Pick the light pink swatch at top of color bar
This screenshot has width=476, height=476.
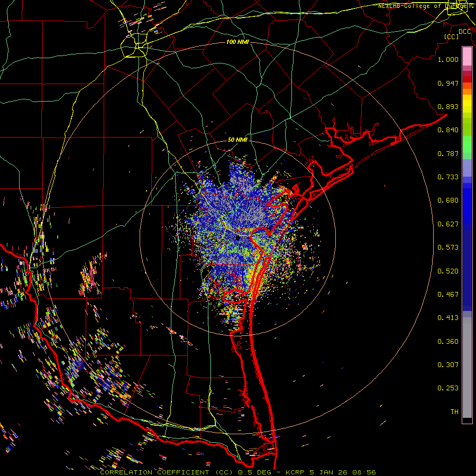467,56
